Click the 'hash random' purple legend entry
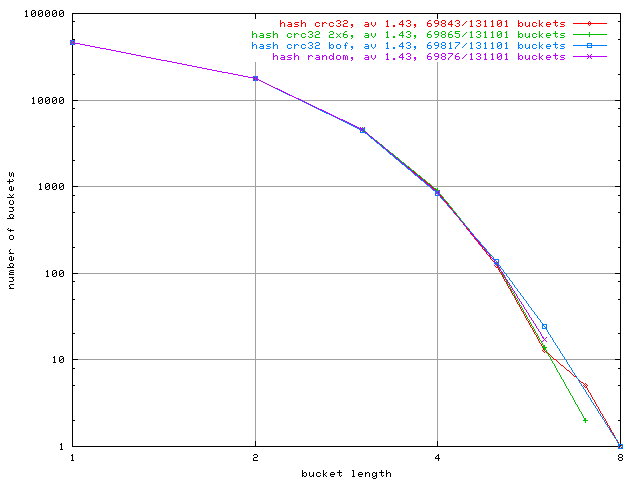Screen dimensions: 640x480 419,57
